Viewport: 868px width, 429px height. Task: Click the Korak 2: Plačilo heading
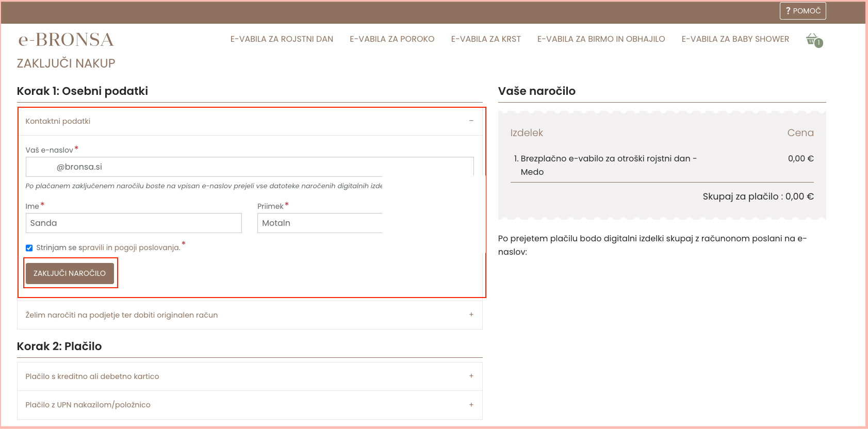tap(59, 346)
